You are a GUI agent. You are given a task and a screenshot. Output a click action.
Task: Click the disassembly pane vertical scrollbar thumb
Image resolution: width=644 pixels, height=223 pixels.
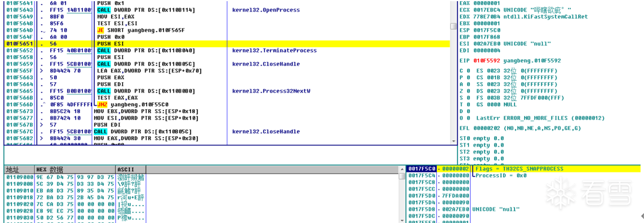click(x=454, y=26)
